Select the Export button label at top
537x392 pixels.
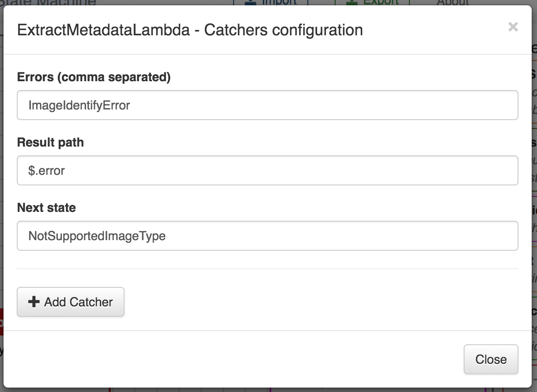(381, 2)
